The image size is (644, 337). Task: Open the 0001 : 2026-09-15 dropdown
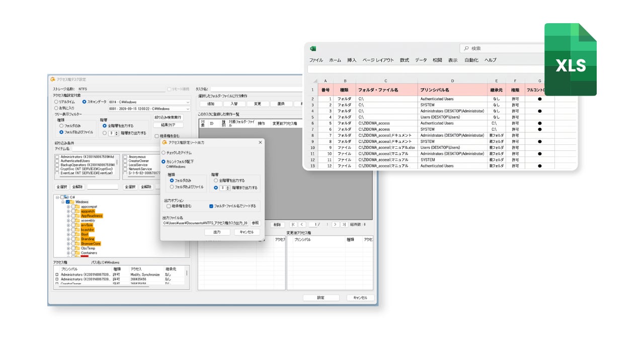tap(149, 108)
